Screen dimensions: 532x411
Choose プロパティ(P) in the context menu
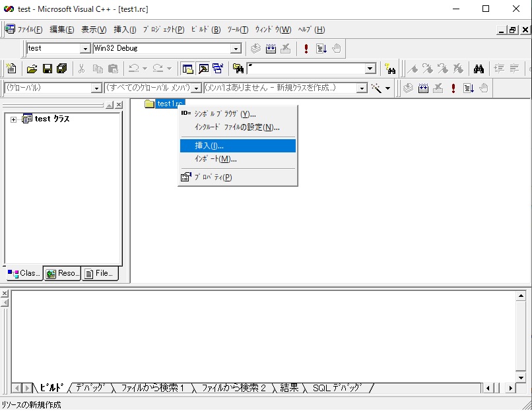tap(238, 177)
